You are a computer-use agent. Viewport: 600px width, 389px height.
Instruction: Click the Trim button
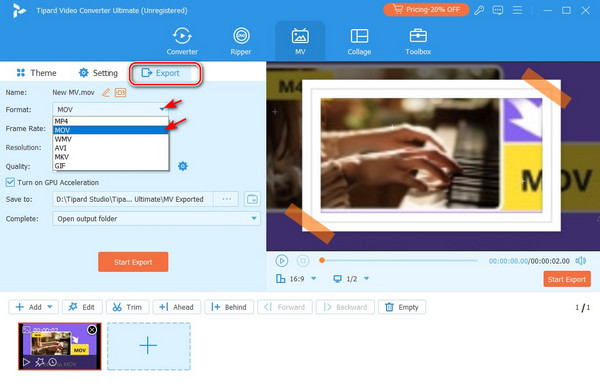coord(127,307)
